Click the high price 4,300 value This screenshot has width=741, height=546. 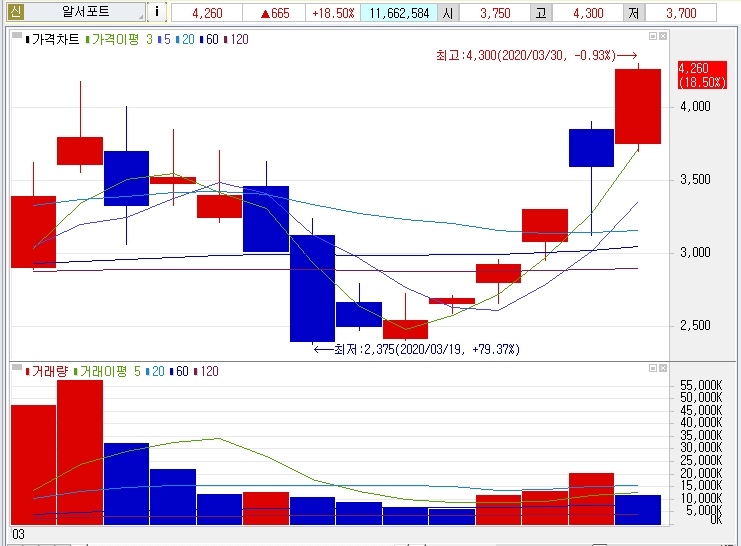click(588, 13)
